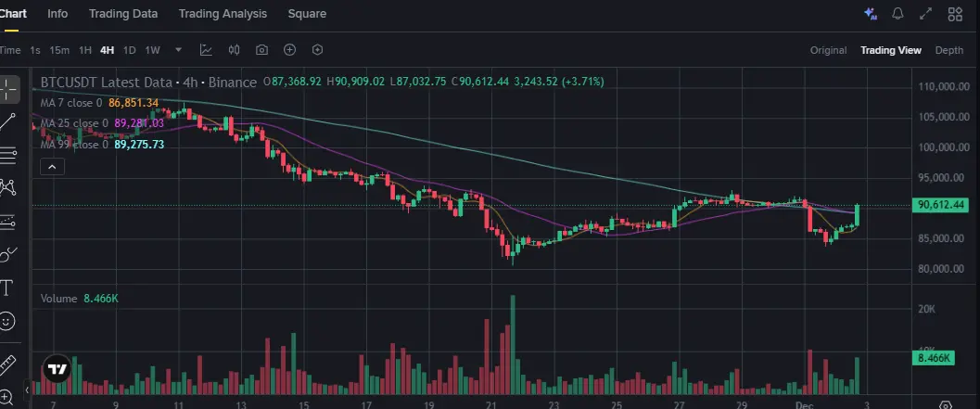Take a chart snapshot with camera icon
Screen dimensions: 980x409
coord(262,50)
